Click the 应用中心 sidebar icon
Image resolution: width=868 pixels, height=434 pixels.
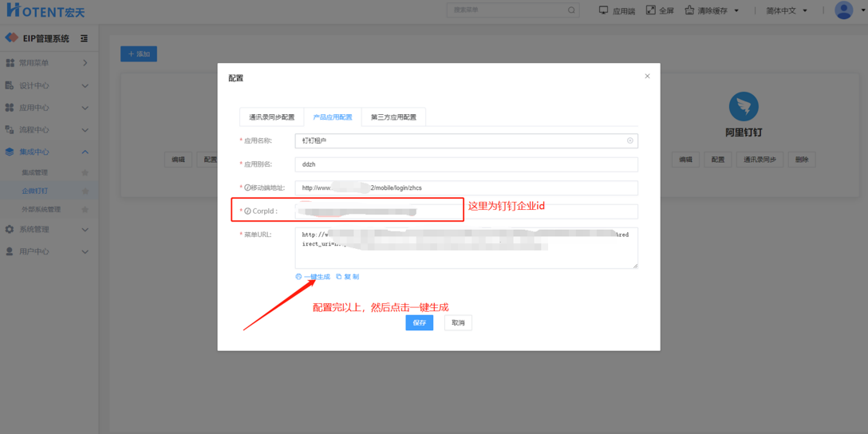coord(10,108)
